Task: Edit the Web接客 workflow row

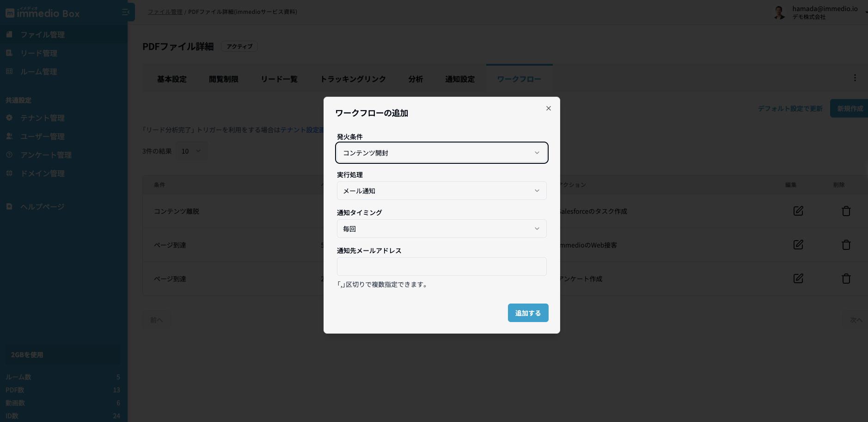Action: click(x=798, y=245)
